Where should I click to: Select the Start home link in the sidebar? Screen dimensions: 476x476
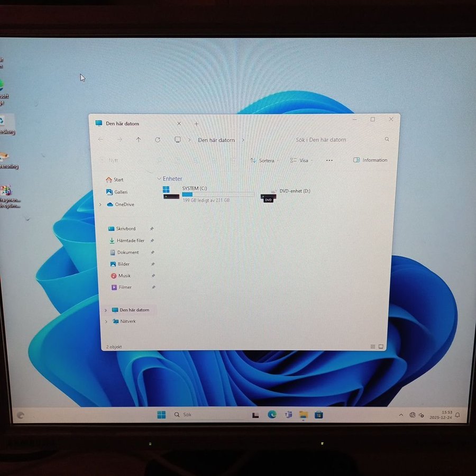pos(117,180)
